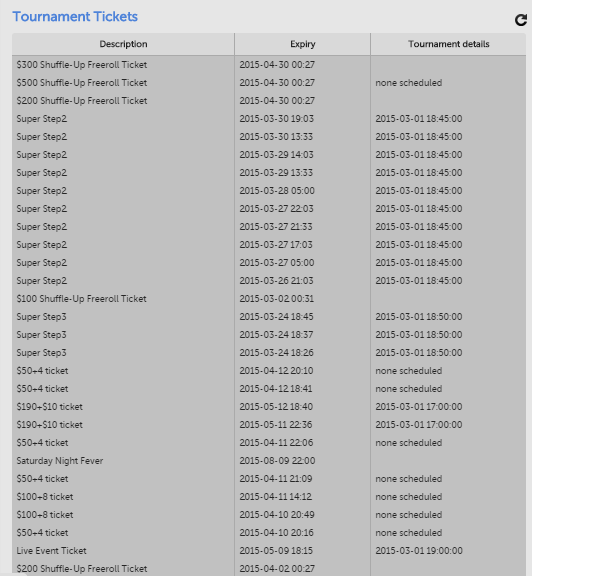Viewport: 614px width, 576px height.
Task: Select Super Step2 expiring 2015-03-28
Action: click(x=269, y=191)
